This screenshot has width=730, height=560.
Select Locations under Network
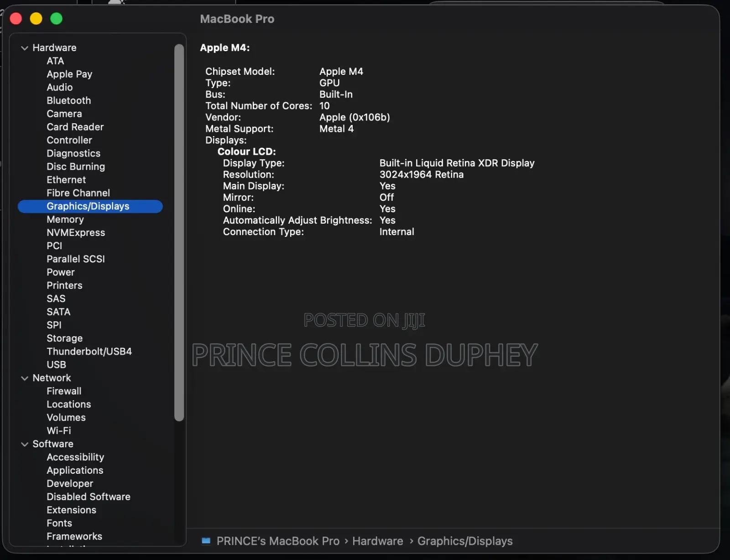(69, 405)
